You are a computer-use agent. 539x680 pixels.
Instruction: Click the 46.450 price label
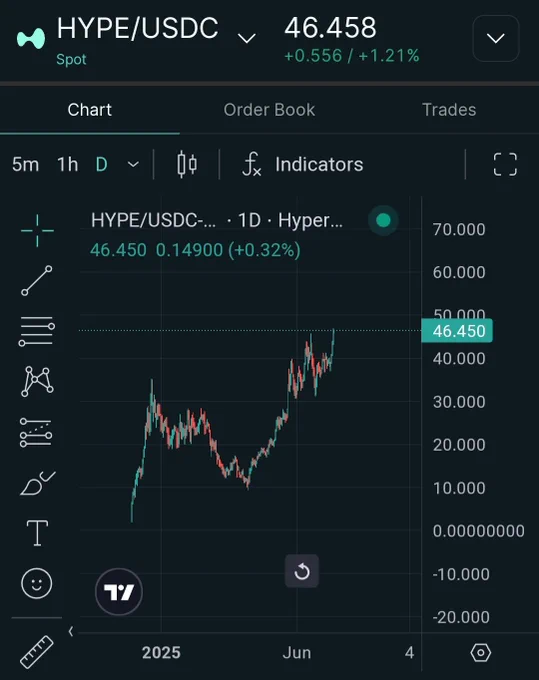click(457, 331)
